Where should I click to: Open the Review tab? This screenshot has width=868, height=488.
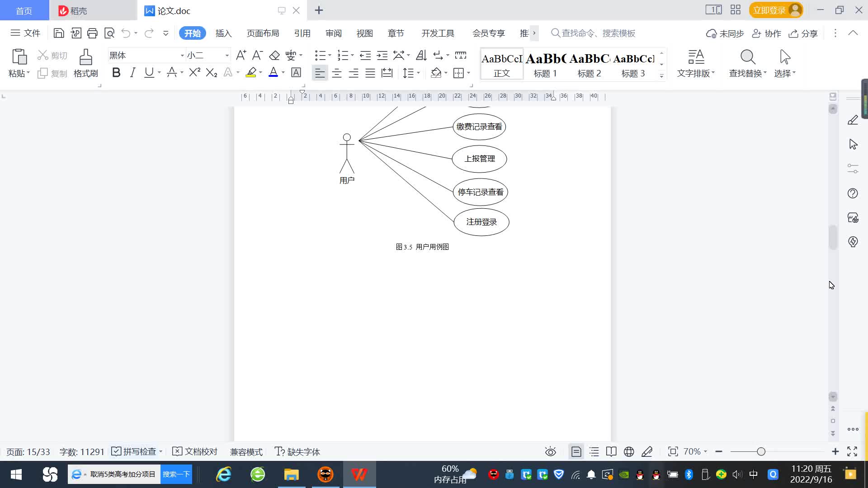coord(334,33)
